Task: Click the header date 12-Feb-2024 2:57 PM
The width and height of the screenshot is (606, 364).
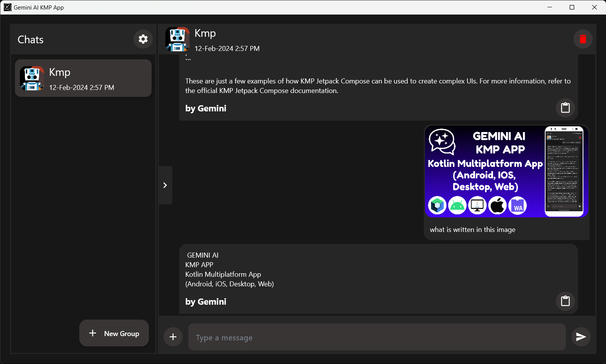Action: pyautogui.click(x=227, y=49)
